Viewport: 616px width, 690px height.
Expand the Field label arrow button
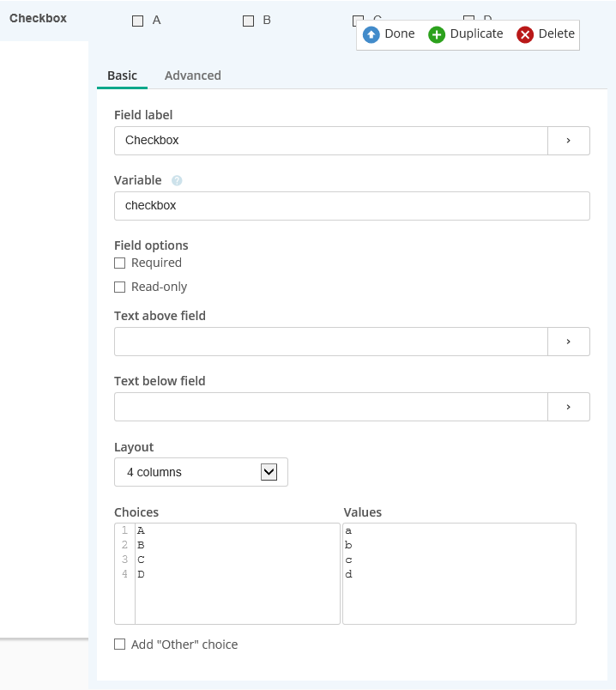pyautogui.click(x=568, y=141)
